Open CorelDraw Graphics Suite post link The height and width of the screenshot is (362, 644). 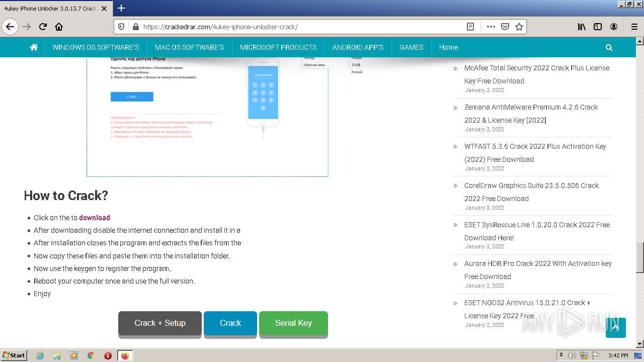pos(531,192)
